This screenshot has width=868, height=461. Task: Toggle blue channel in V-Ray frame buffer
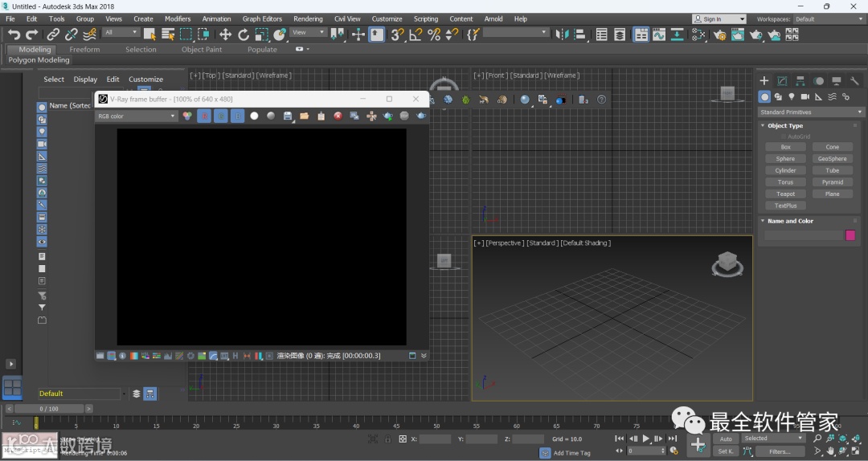coord(237,116)
